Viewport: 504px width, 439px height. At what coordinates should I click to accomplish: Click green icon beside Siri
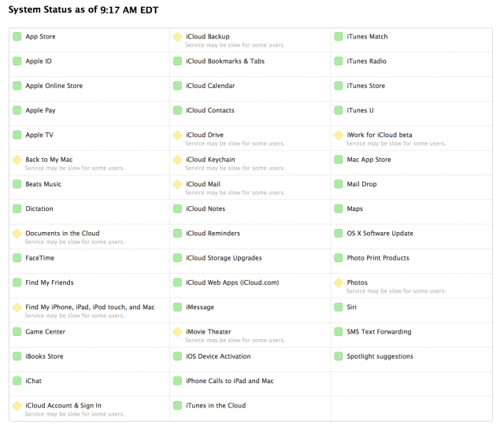coord(339,308)
